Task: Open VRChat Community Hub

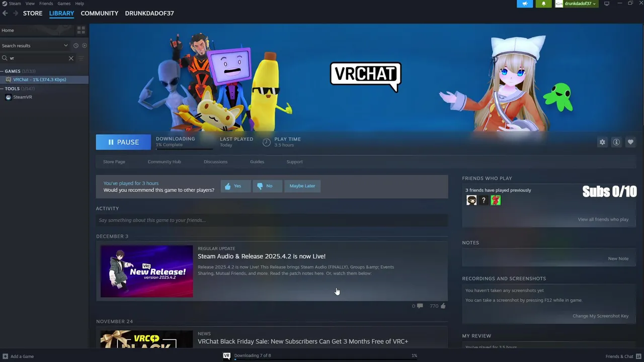Action: (x=164, y=162)
